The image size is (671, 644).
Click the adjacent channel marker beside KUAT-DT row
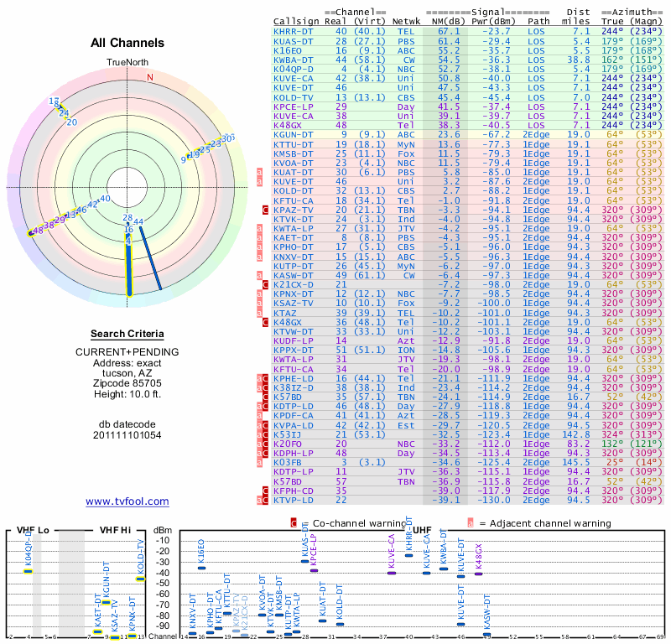click(259, 173)
